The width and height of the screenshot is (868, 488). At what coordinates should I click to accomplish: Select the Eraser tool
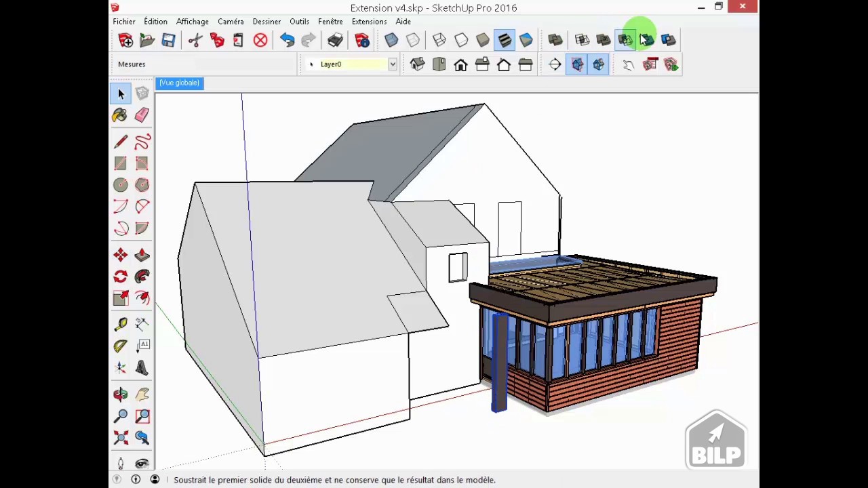pos(142,115)
